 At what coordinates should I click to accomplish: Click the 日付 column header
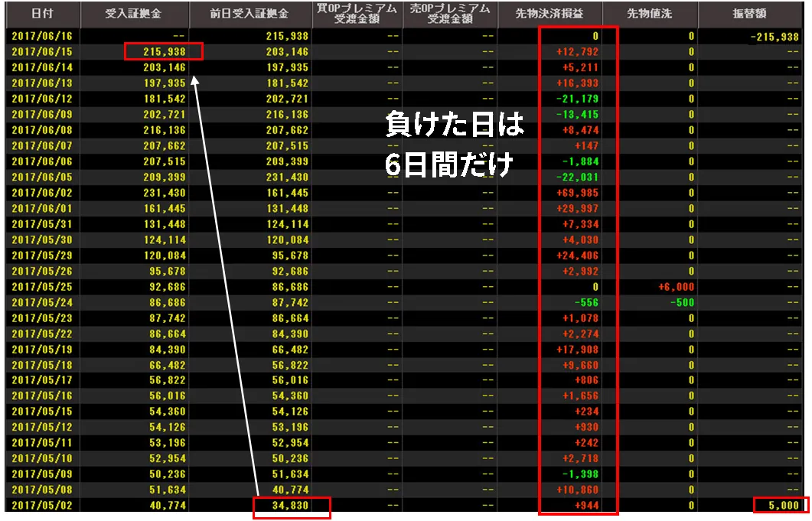pos(42,14)
